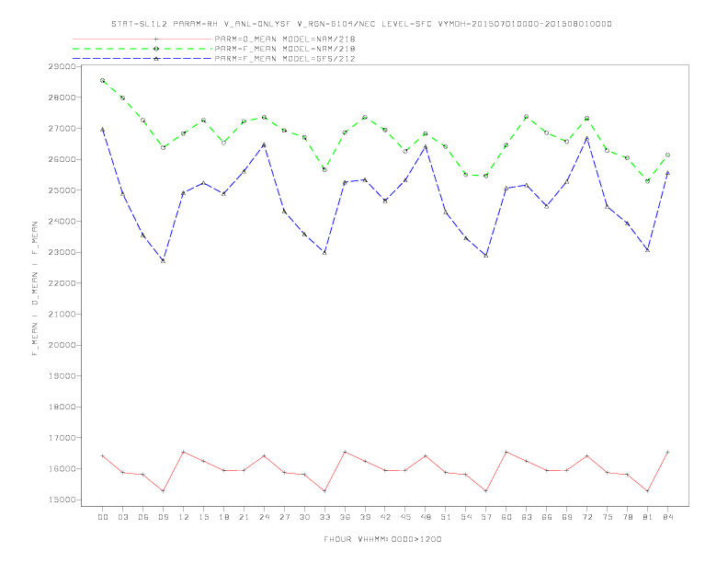728x563 pixels.
Task: Click the y-axis label 23000
Action: coord(62,252)
